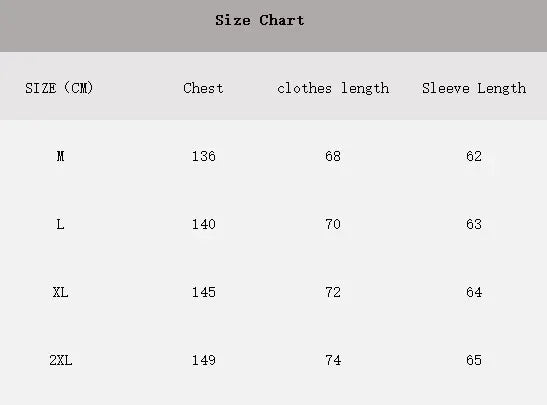Viewport: 547px width, 405px height.
Task: Select the clothes length header
Action: [x=333, y=89]
